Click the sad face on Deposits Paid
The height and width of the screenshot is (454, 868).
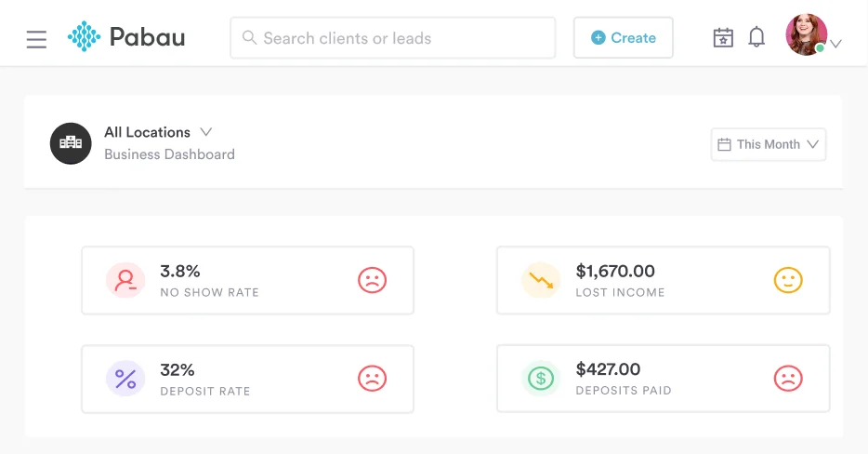(x=787, y=379)
